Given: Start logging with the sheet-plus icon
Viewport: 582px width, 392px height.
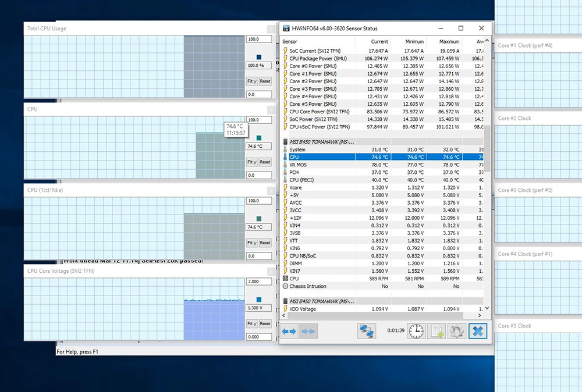Looking at the screenshot, I should point(436,331).
